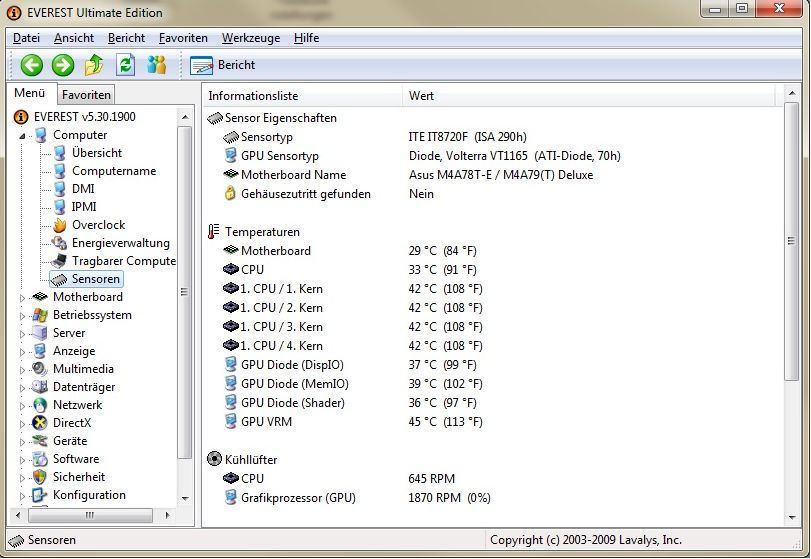Click the Bericht report toolbar button

click(222, 65)
